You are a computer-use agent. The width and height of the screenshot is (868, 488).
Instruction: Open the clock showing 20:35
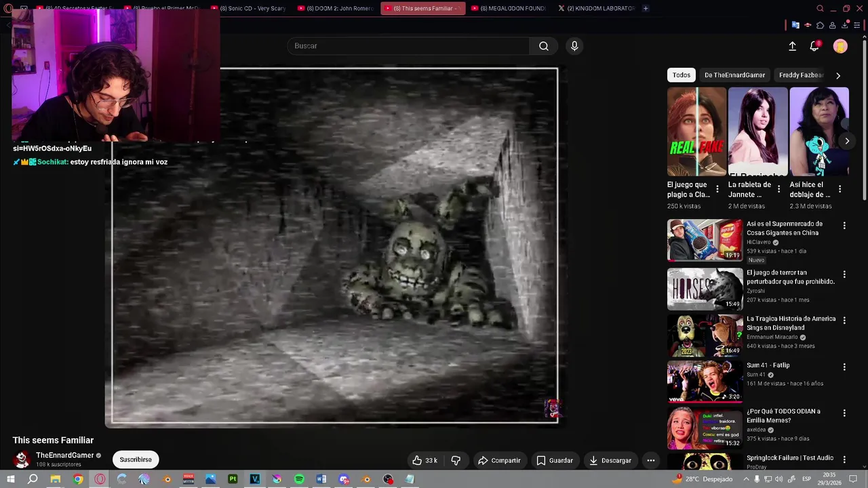click(x=829, y=479)
